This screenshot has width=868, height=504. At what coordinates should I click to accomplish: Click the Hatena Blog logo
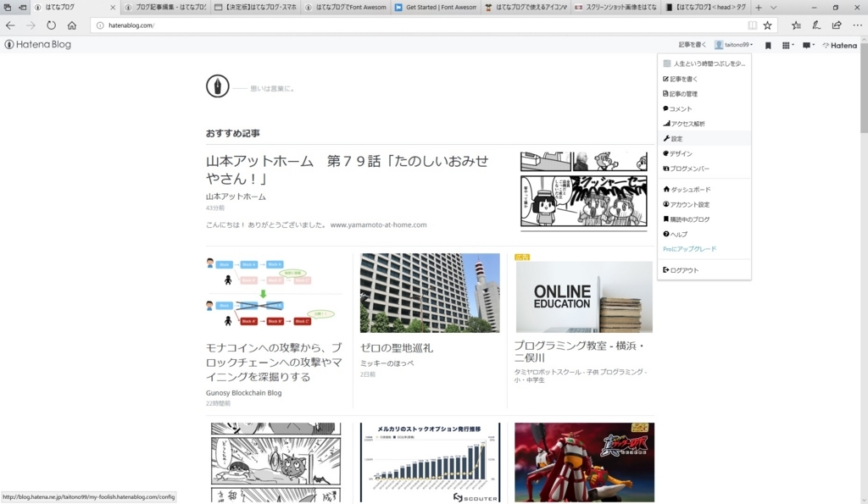tap(37, 45)
